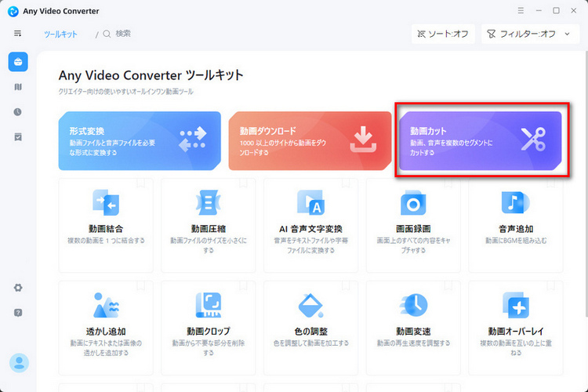The width and height of the screenshot is (588, 392).
Task: Click the vertical scrollbar on the right
Action: pos(586,183)
